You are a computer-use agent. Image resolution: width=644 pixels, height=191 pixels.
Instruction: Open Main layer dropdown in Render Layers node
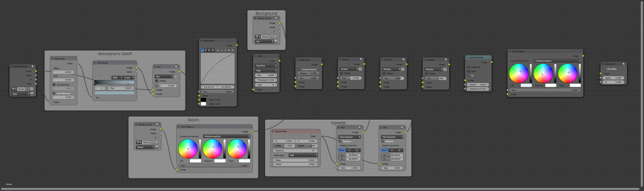(x=21, y=94)
